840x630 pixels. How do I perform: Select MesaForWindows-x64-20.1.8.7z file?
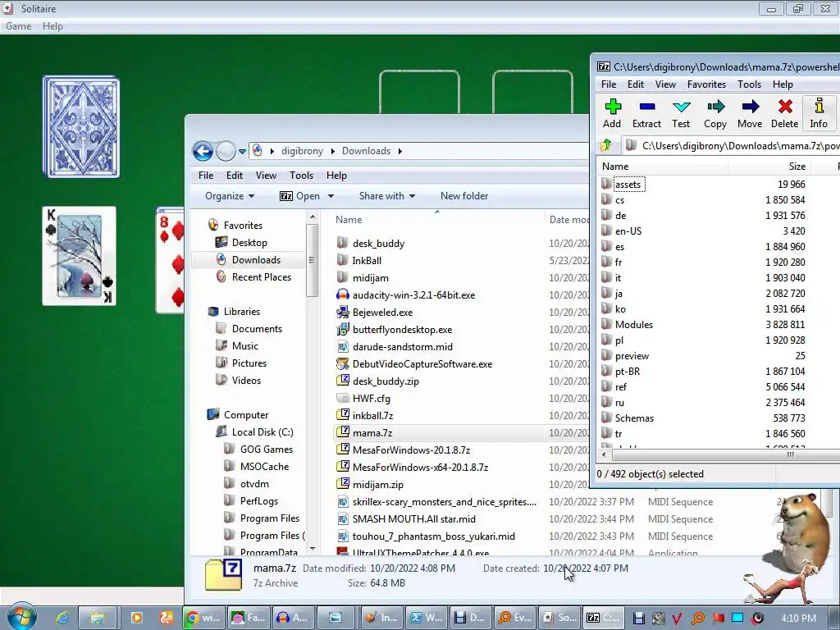tap(420, 467)
